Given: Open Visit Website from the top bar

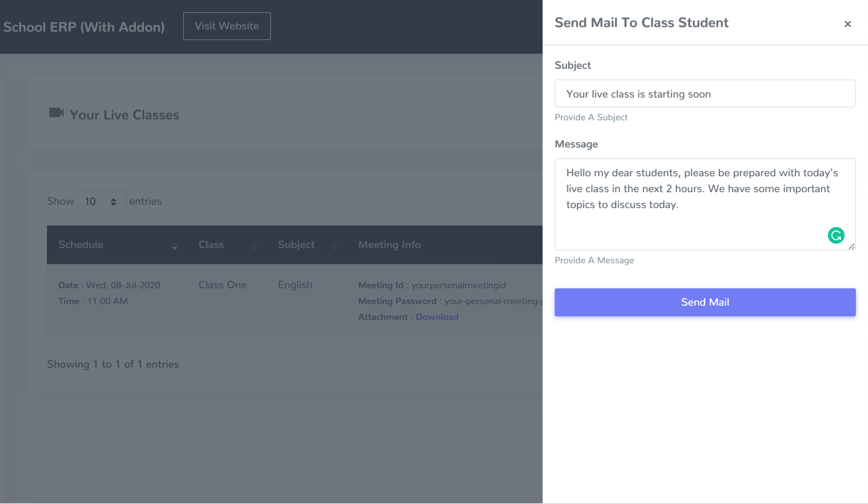Looking at the screenshot, I should coord(227,25).
